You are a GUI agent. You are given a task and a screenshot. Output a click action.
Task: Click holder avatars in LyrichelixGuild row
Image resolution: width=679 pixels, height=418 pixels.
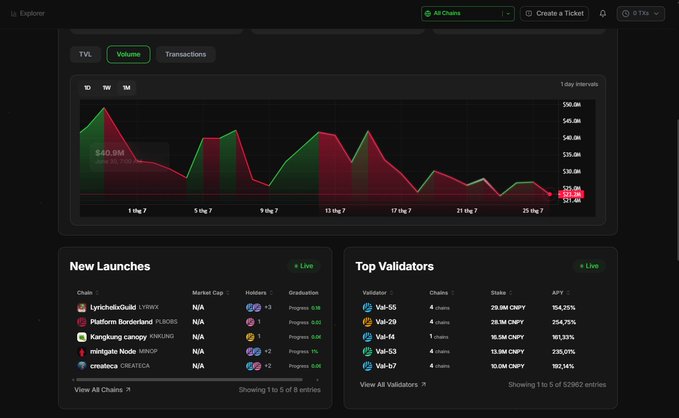[x=253, y=308]
